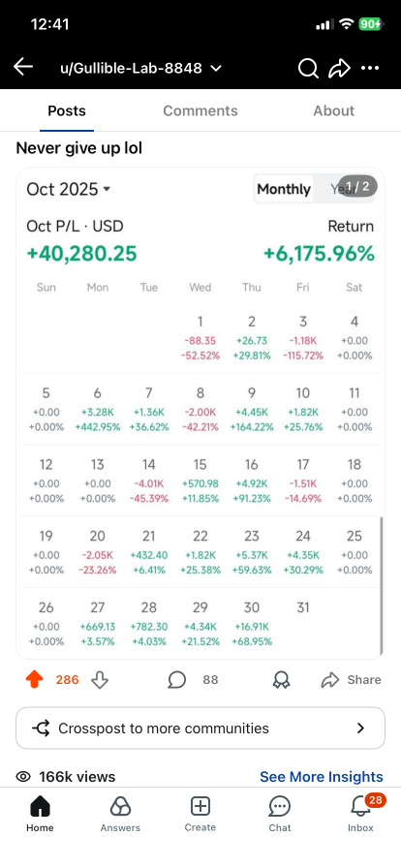Open the three-dot overflow menu

click(370, 69)
